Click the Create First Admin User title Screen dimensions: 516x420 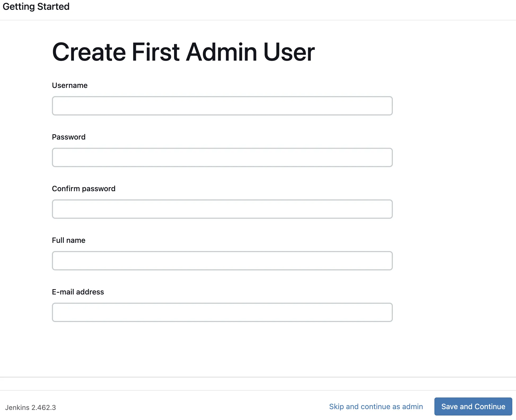pyautogui.click(x=183, y=52)
